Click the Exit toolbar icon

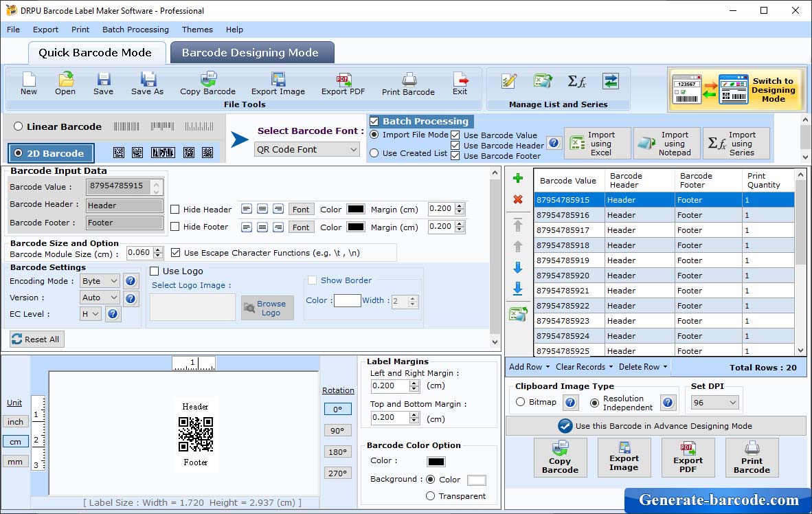[460, 84]
